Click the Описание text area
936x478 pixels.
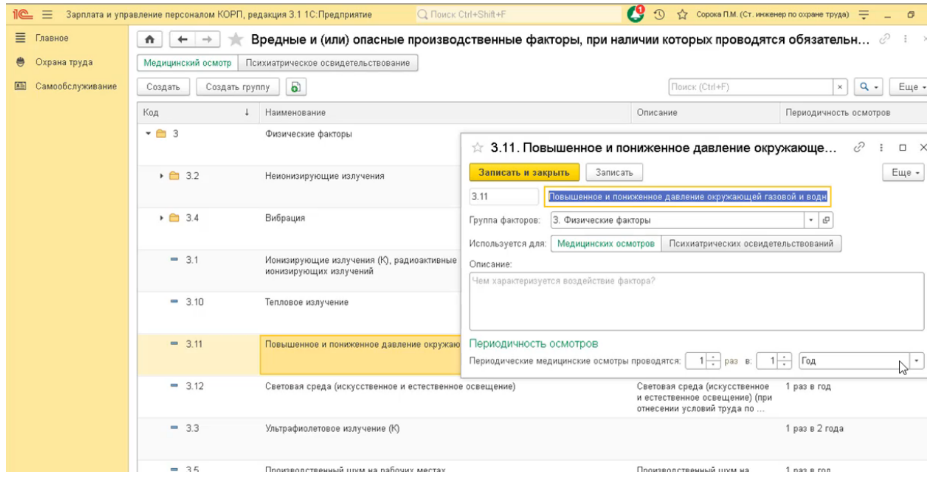[696, 301]
